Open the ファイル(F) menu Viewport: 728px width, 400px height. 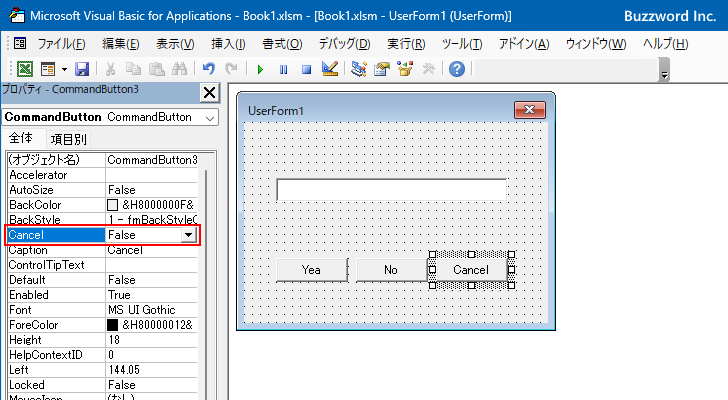click(x=61, y=44)
